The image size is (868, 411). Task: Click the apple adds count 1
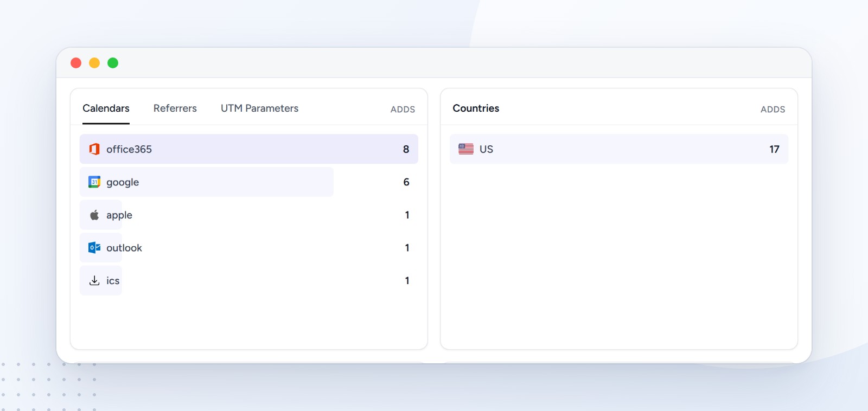pyautogui.click(x=407, y=215)
